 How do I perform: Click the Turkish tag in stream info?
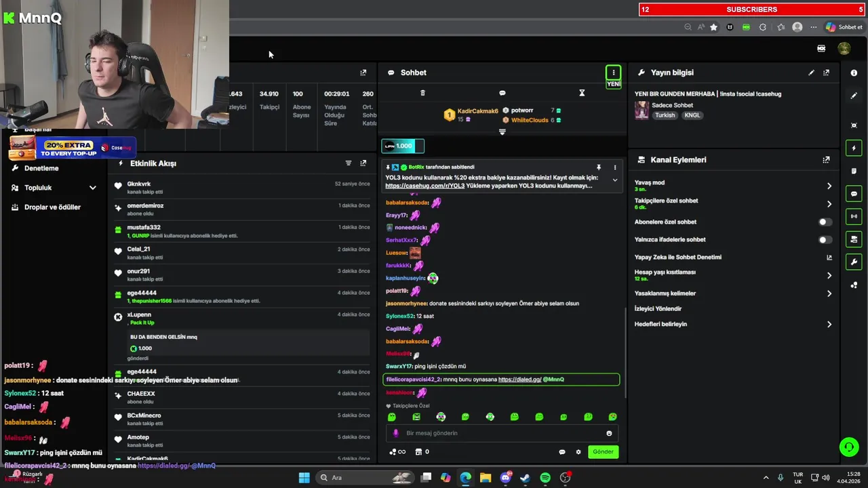tap(665, 115)
